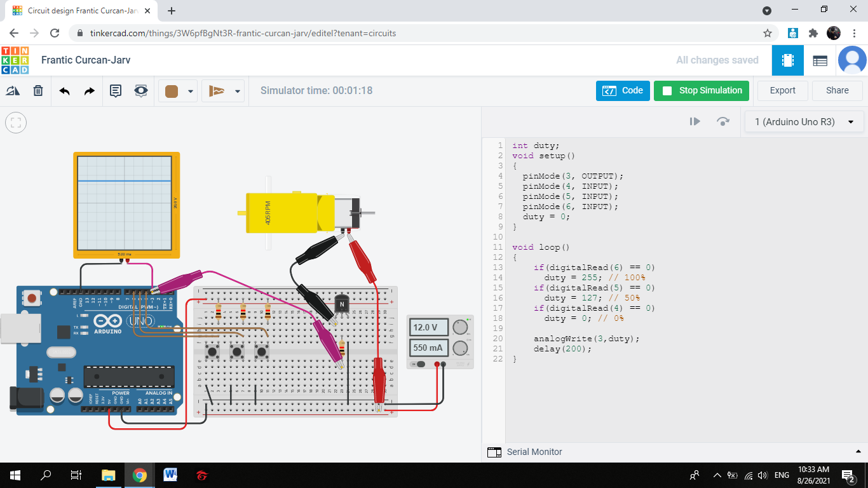Open Windows taskbar search
The width and height of the screenshot is (868, 488).
pos(46,475)
